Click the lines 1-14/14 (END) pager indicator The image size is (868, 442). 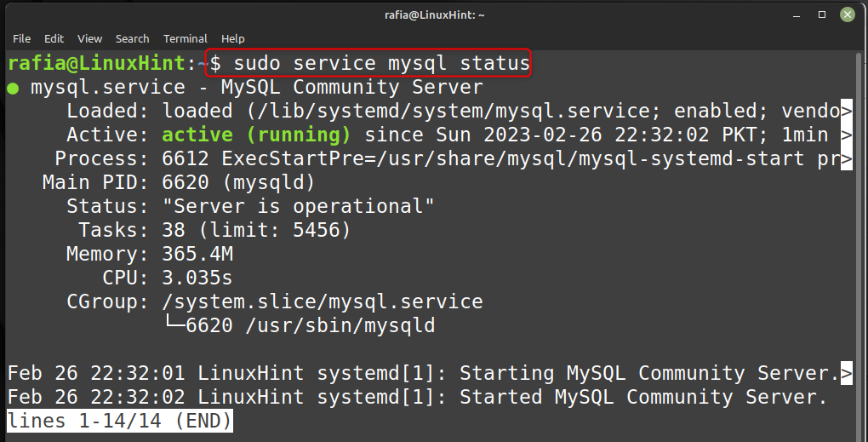120,421
